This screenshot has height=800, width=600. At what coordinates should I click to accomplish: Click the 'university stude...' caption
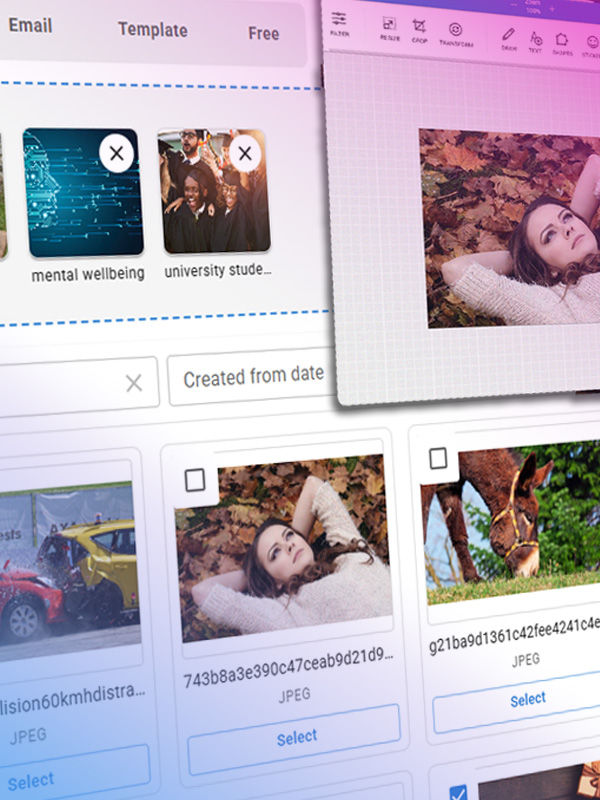tap(217, 270)
